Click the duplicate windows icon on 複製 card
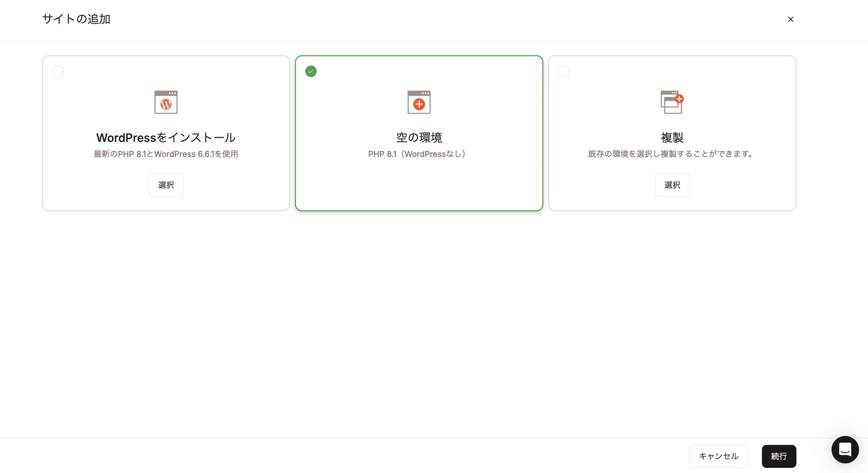Screen dimensions: 868x473 tap(671, 102)
